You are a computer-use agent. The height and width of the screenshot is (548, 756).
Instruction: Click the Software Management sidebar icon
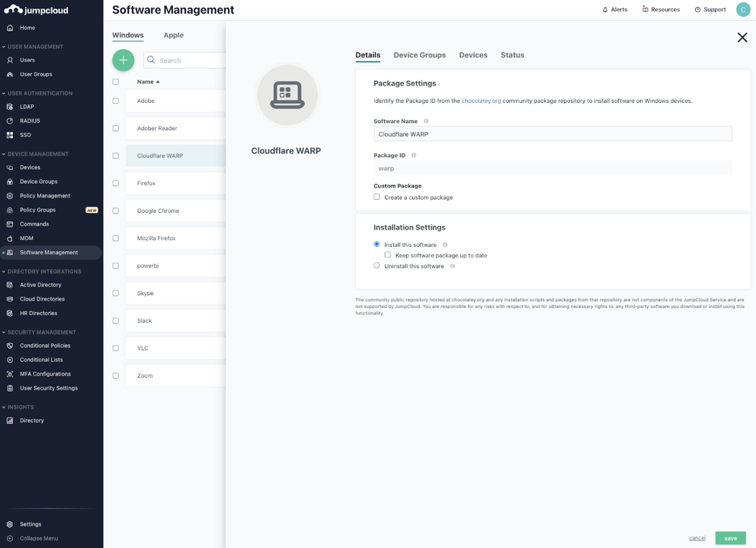(11, 252)
